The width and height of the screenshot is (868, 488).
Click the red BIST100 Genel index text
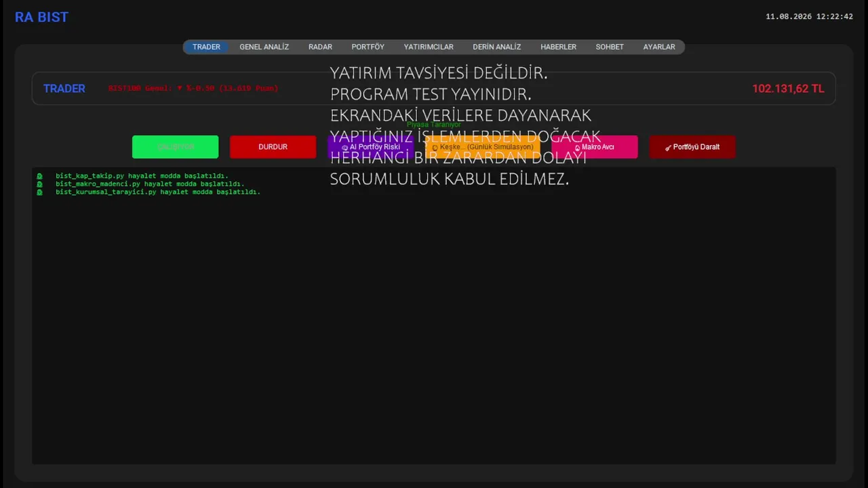point(193,88)
